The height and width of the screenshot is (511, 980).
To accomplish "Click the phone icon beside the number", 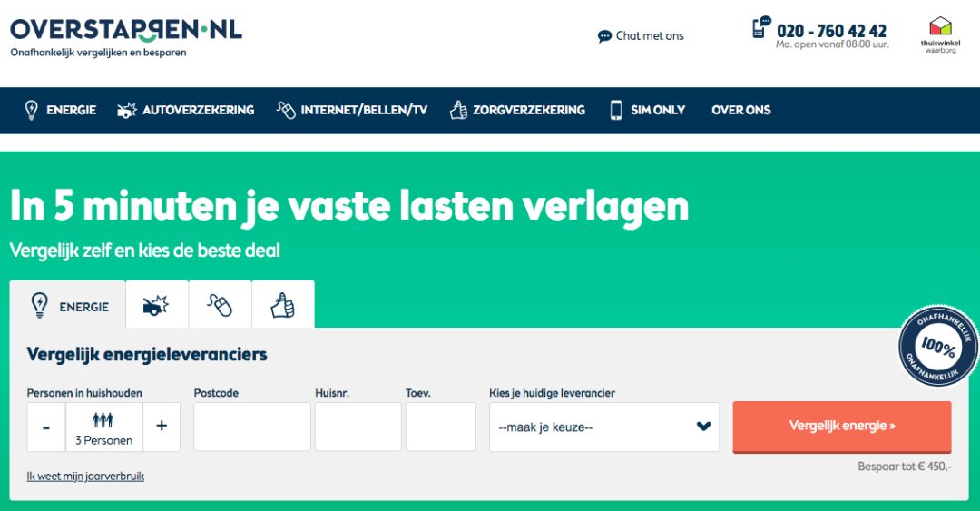I will 761,27.
